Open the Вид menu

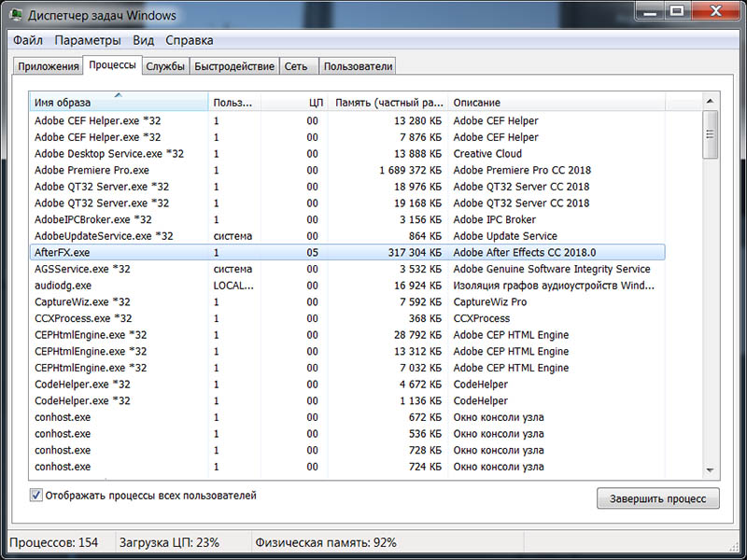click(144, 40)
